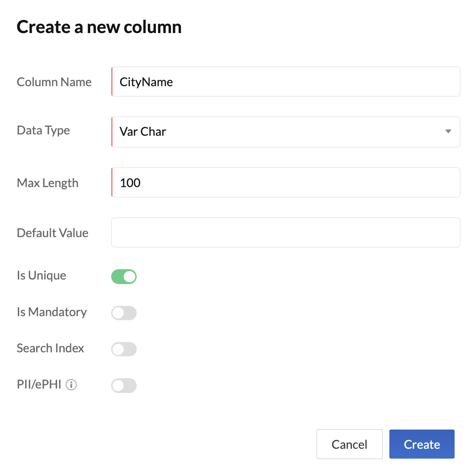Click the Default Value label text
Viewport: 476px width, 476px height.
53,233
